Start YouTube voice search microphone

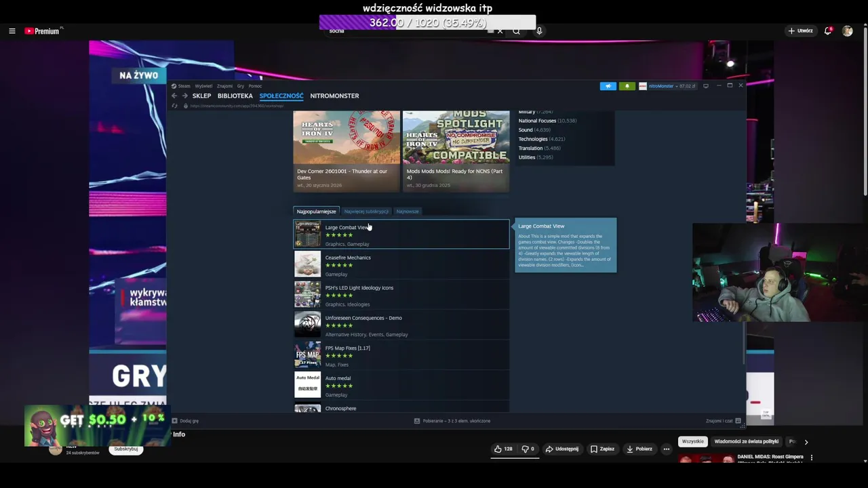[539, 31]
